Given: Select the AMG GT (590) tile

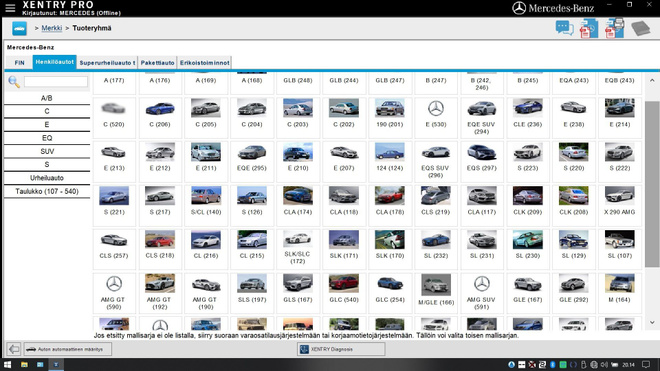Looking at the screenshot, I should [114, 293].
